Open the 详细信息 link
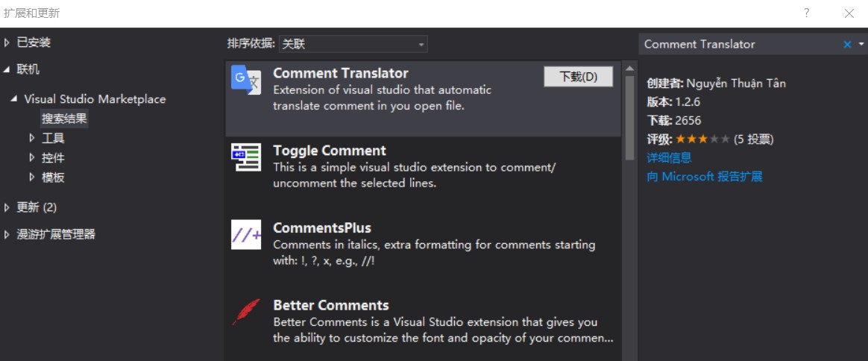This screenshot has height=361, width=868. (x=669, y=158)
